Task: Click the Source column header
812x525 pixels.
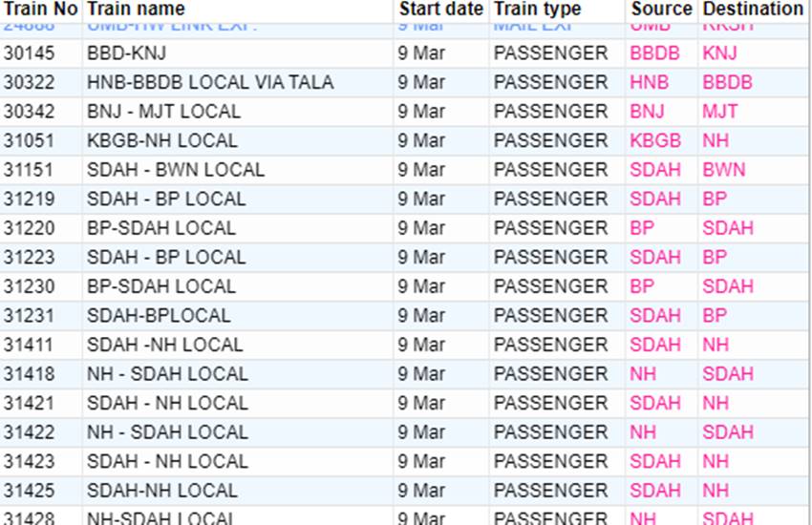Action: pyautogui.click(x=661, y=9)
